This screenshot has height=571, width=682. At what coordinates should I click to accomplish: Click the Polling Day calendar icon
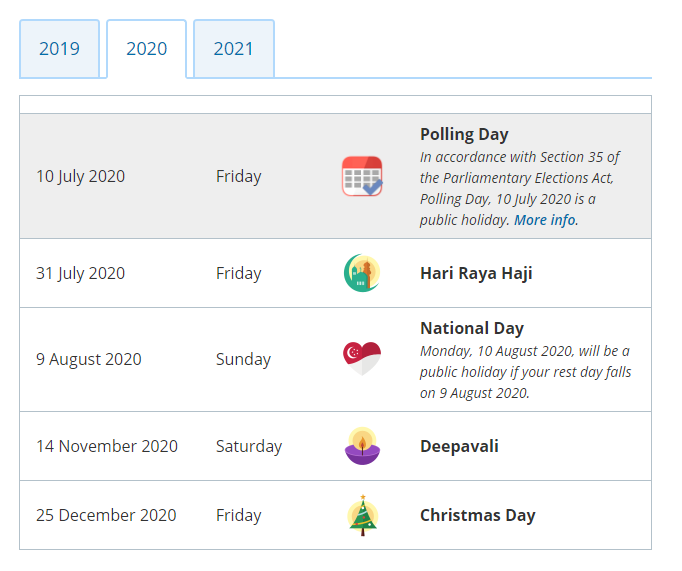pos(362,176)
